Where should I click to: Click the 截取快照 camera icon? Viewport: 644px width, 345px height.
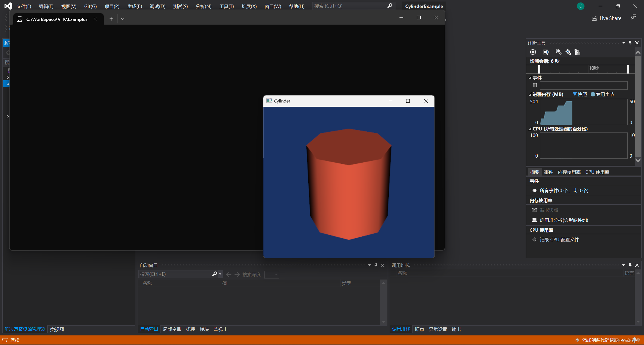pyautogui.click(x=534, y=210)
